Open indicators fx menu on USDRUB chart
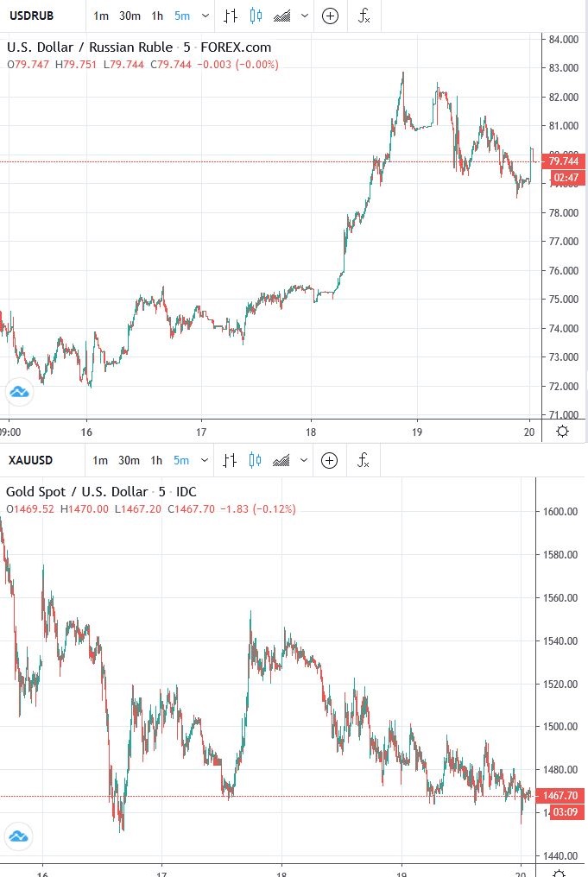588x877 pixels. click(364, 16)
